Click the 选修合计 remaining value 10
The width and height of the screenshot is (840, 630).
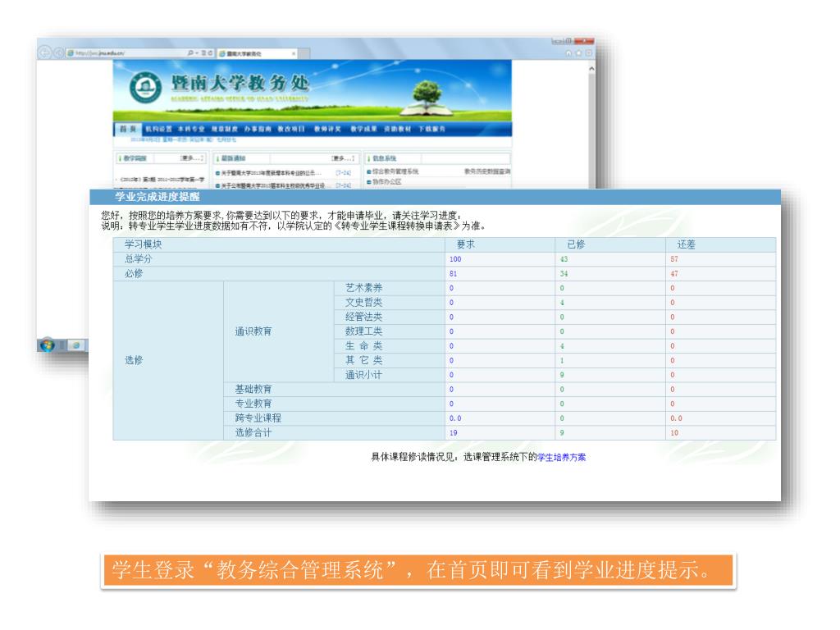point(674,433)
